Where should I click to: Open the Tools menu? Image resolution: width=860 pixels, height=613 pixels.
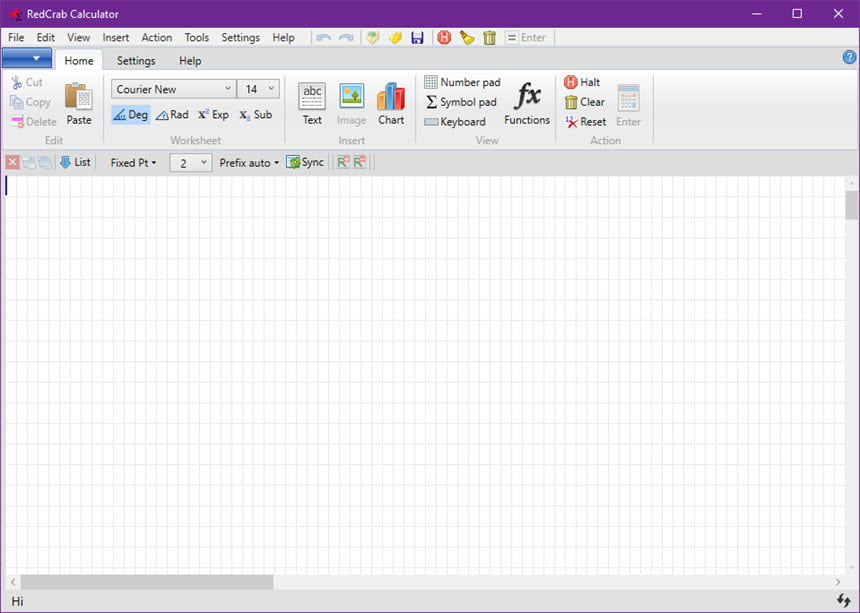(196, 38)
